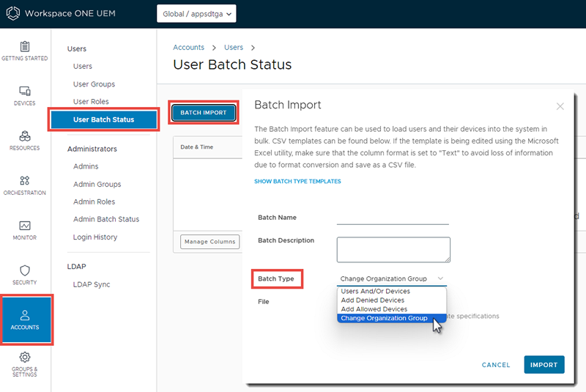The height and width of the screenshot is (392, 586).
Task: Click the Workspace ONE UEM logo icon
Action: coord(13,13)
